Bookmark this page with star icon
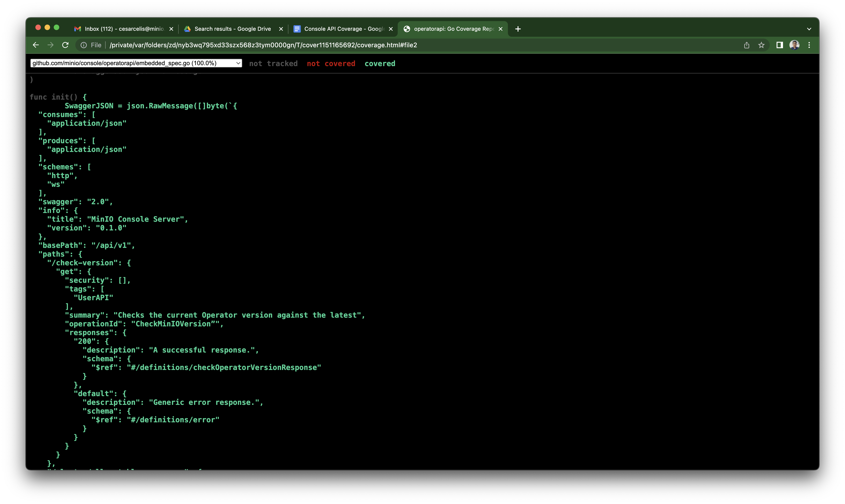This screenshot has width=845, height=504. point(761,45)
